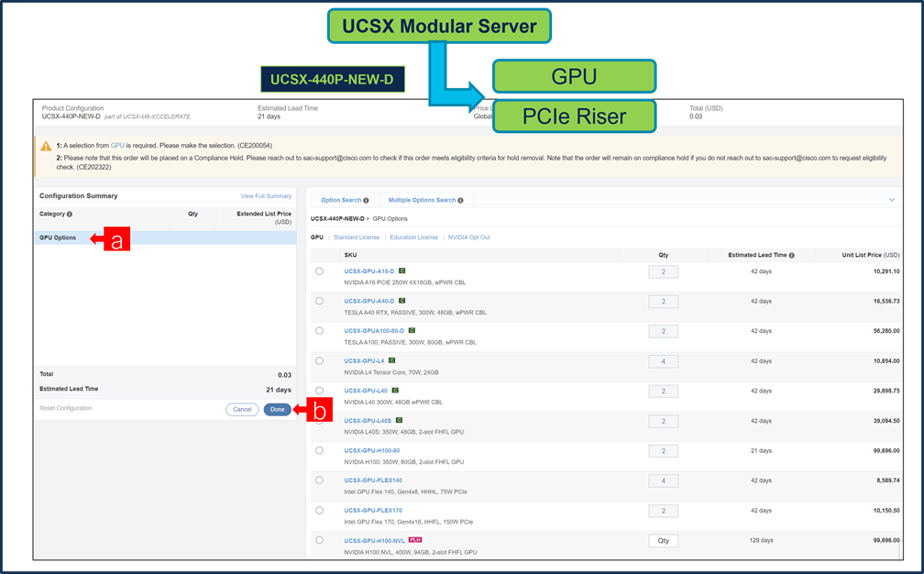The width and height of the screenshot is (924, 574).
Task: Open the UCSX-GPUA100-80-D SKU link
Action: (374, 331)
